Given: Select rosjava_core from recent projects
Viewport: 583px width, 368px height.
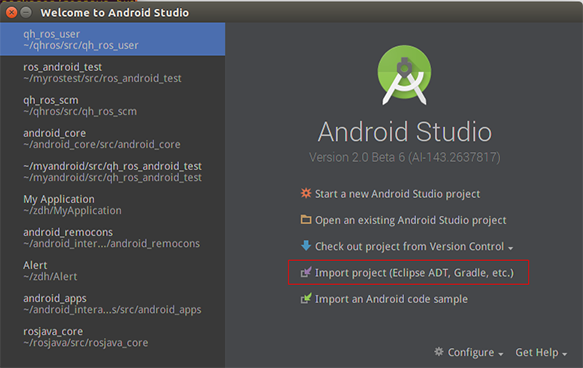Looking at the screenshot, I should (112, 337).
